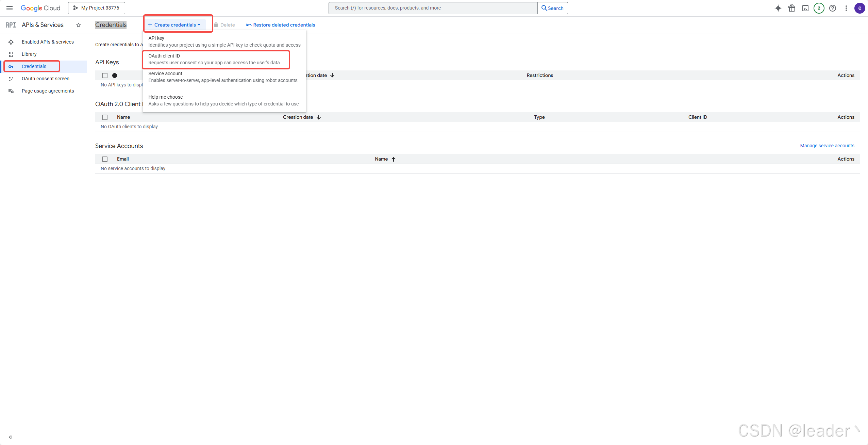Image resolution: width=868 pixels, height=445 pixels.
Task: Click the Gemini sparkle assistant icon
Action: coord(778,8)
